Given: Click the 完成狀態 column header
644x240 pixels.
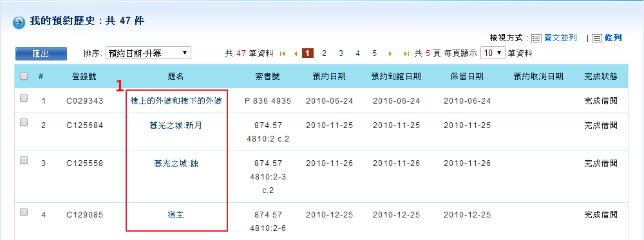Looking at the screenshot, I should click(601, 77).
